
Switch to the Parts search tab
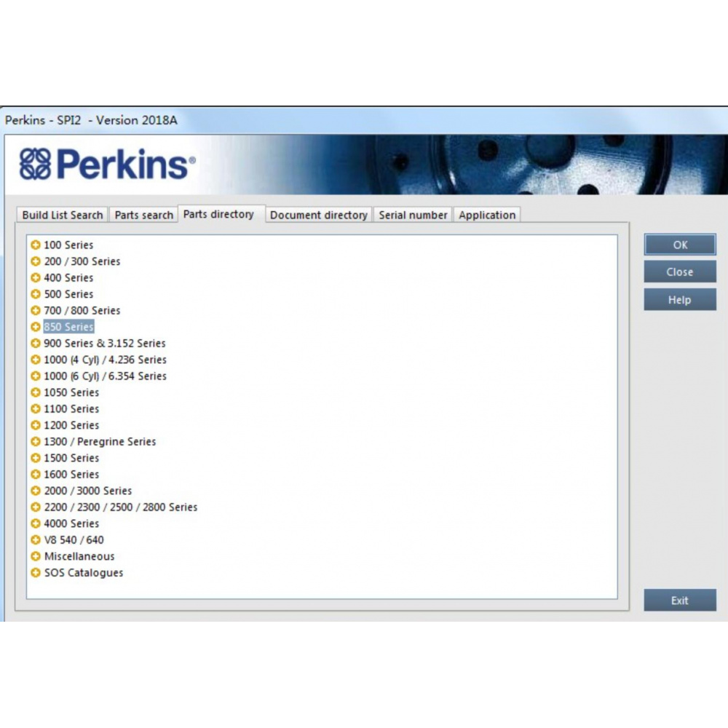tap(143, 215)
